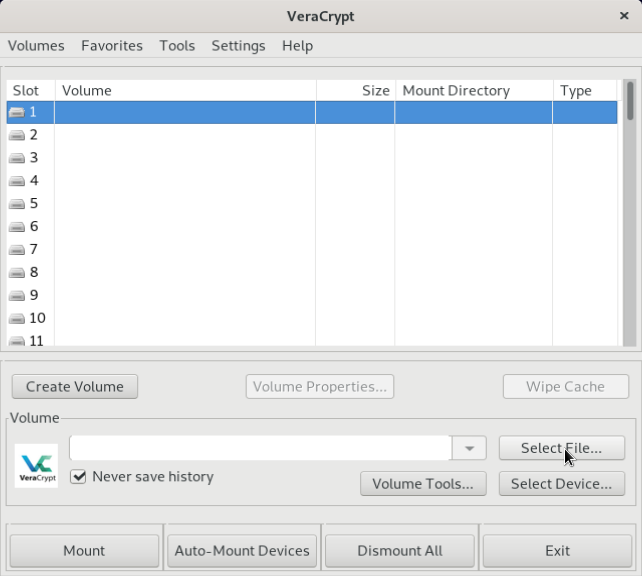642x576 pixels.
Task: Toggle the Never save history checkbox
Action: tap(78, 477)
